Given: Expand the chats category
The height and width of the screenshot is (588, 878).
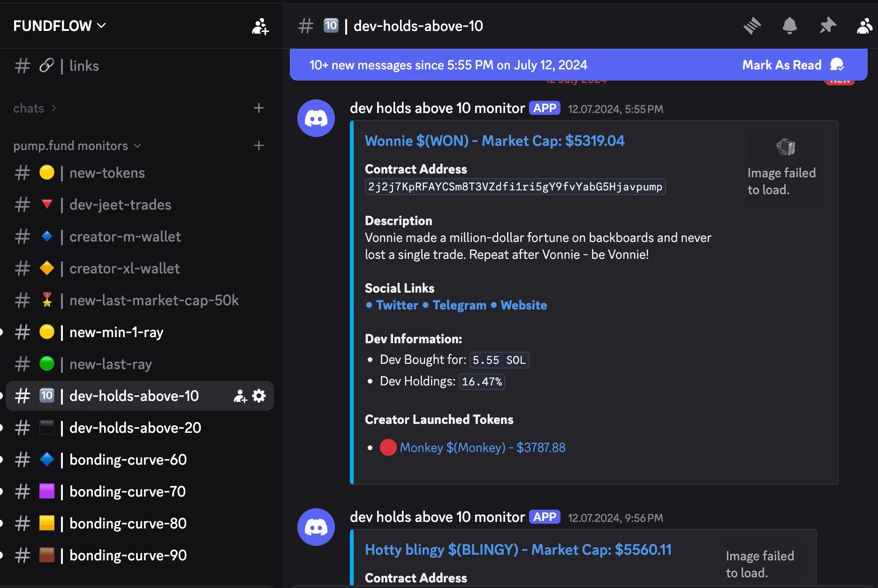Looking at the screenshot, I should (x=35, y=108).
